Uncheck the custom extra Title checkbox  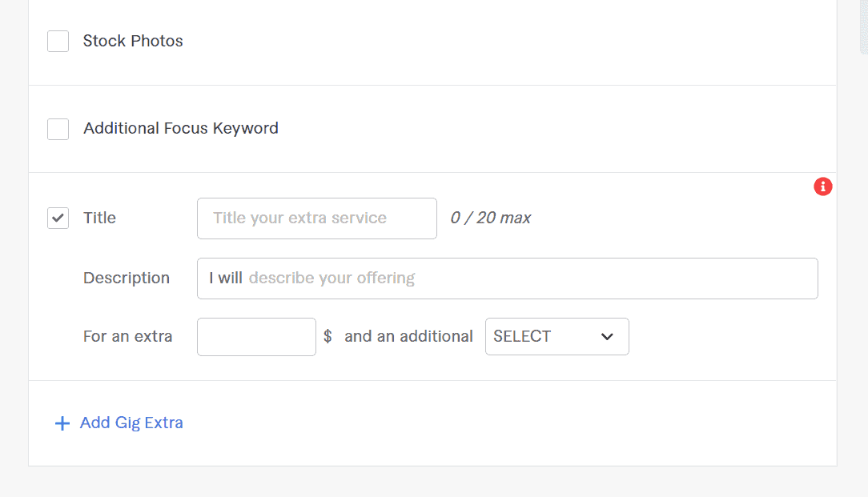pos(58,218)
